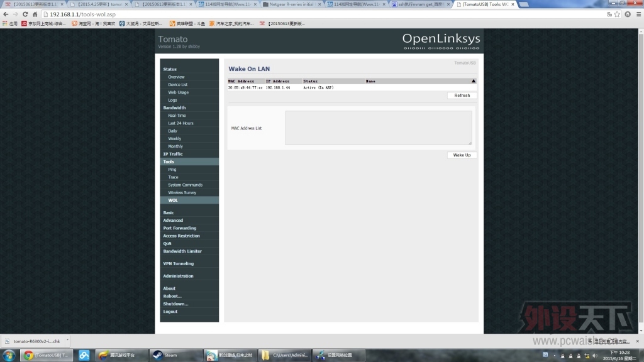Click the browser back arrow
Image resolution: width=644 pixels, height=362 pixels.
6,14
